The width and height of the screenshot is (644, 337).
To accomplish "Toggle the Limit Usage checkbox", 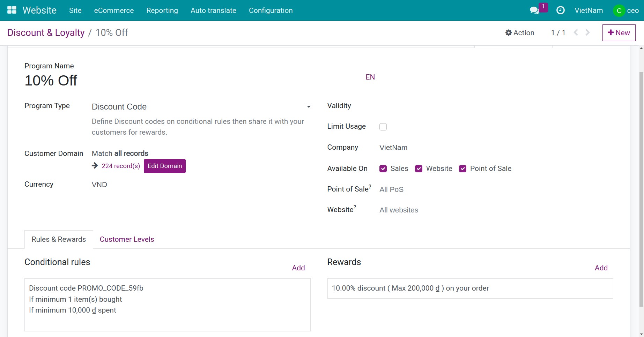I will tap(383, 127).
